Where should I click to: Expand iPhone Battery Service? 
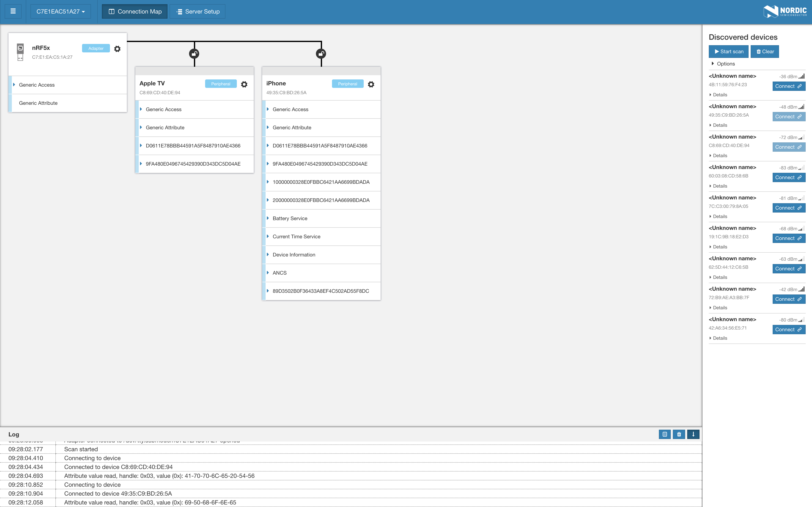tap(290, 218)
